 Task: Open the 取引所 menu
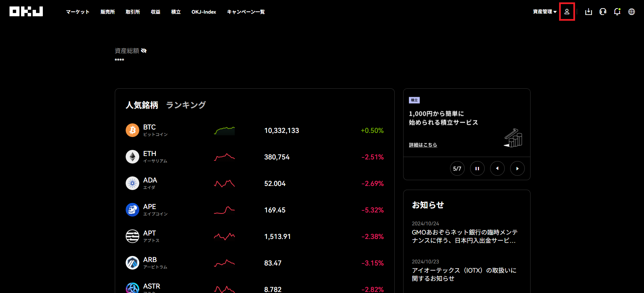[x=133, y=12]
